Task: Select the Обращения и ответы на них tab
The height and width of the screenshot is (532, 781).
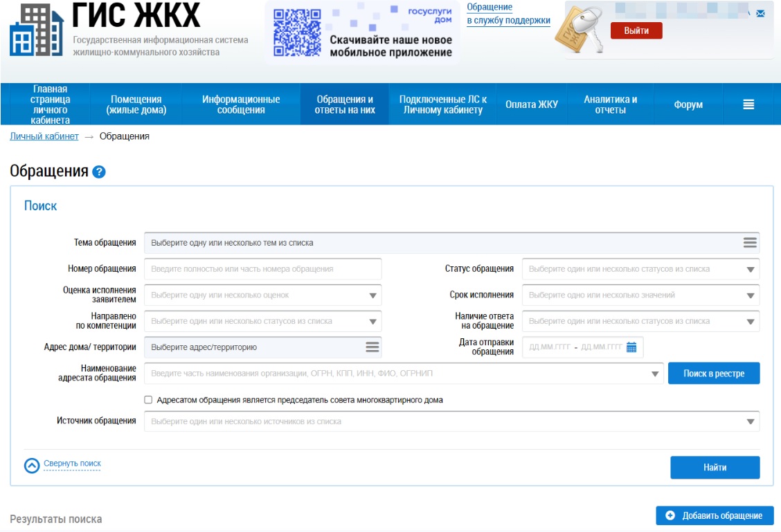Action: (345, 104)
